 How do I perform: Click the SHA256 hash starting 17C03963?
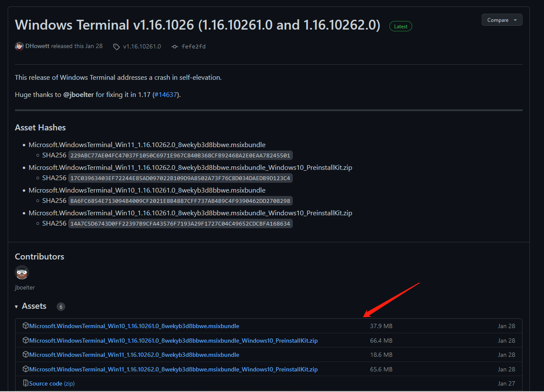(x=180, y=178)
